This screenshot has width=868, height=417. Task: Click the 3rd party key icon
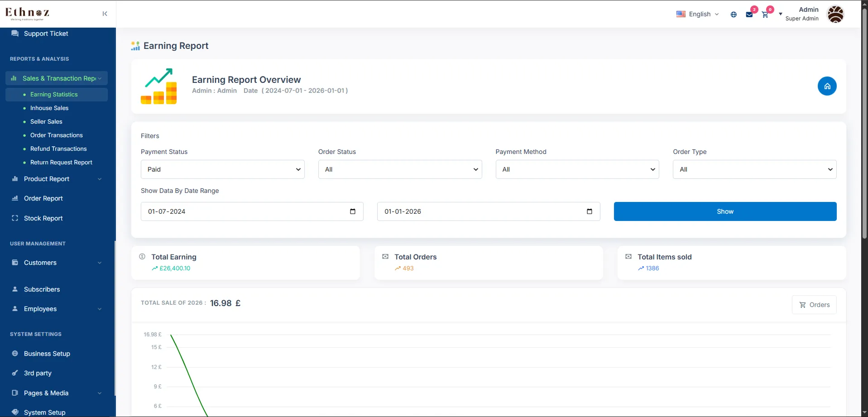click(x=15, y=373)
